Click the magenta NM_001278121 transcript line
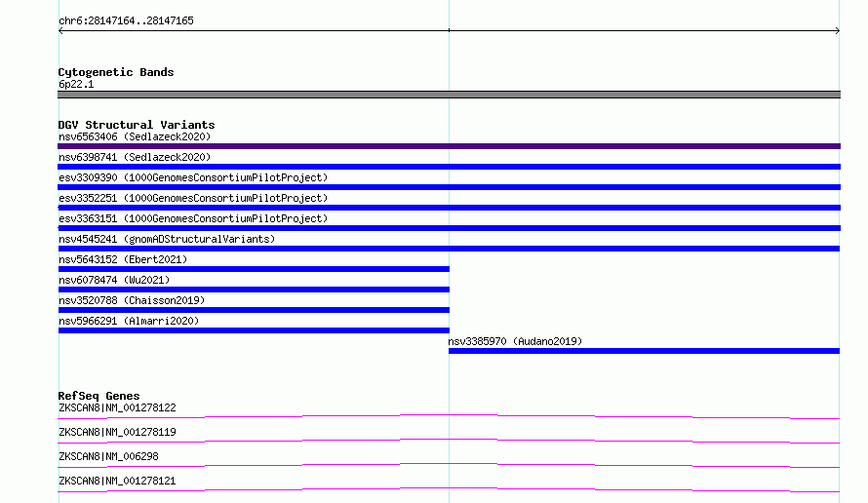 pyautogui.click(x=449, y=489)
